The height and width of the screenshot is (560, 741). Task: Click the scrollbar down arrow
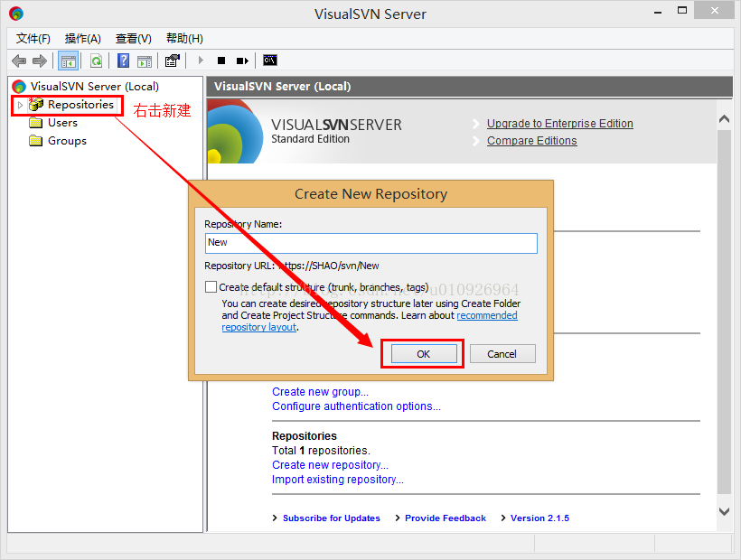click(x=724, y=511)
